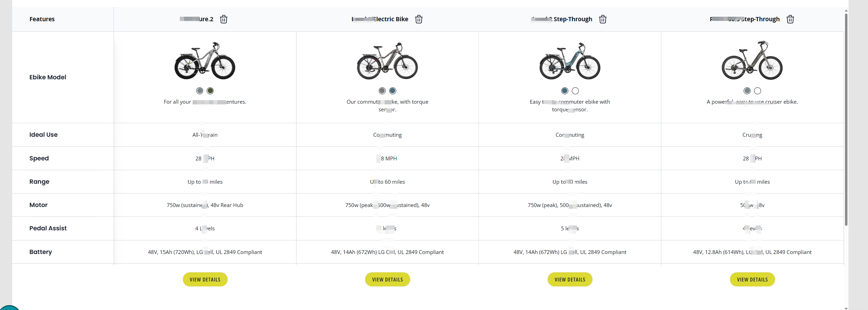Choose white color for the cruiser ebike
The image size is (868, 310).
click(x=758, y=91)
